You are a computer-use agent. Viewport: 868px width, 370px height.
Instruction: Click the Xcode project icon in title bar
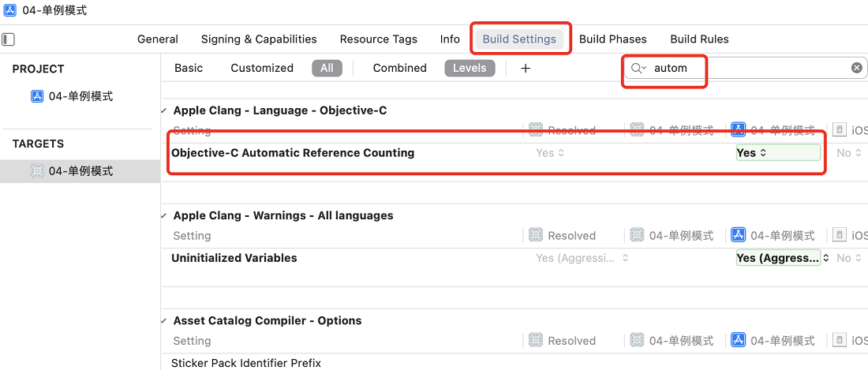coord(10,10)
